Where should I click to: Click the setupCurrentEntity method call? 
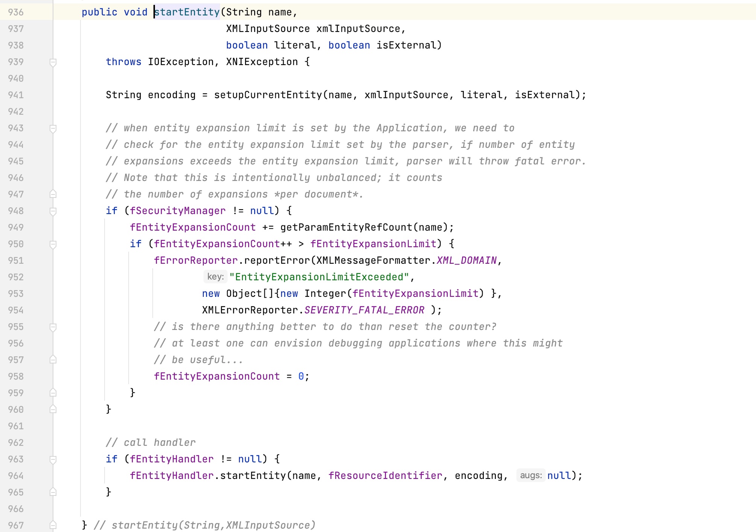tap(268, 95)
